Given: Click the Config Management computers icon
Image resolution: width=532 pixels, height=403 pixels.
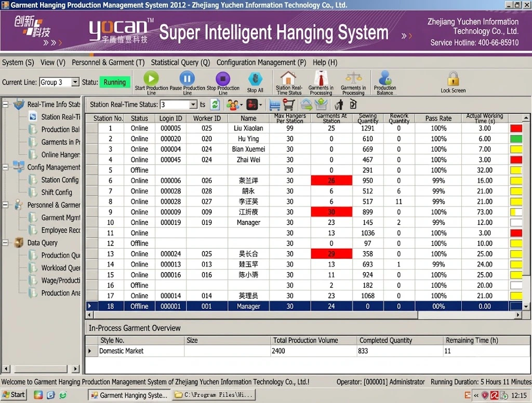Looking at the screenshot, I should click(x=19, y=167).
